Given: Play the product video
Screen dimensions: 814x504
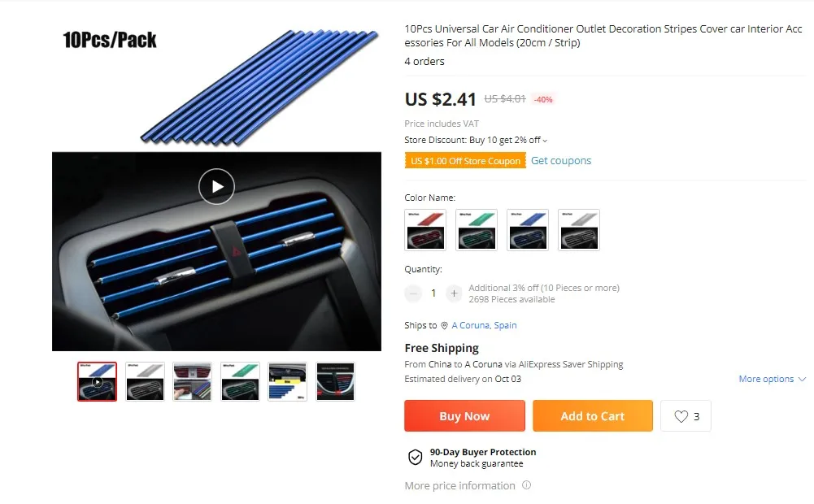Looking at the screenshot, I should (x=216, y=186).
